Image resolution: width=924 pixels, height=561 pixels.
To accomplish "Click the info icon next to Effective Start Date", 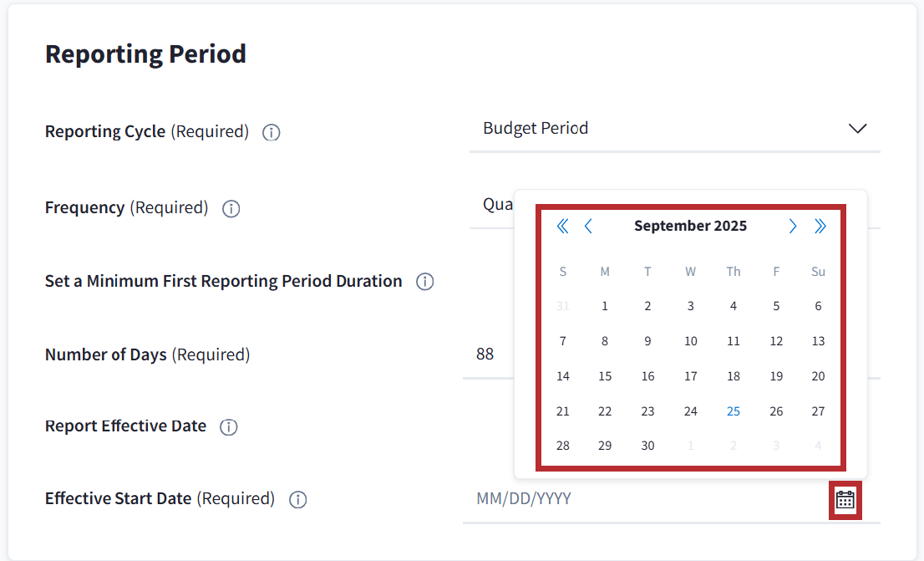I will pos(297,500).
